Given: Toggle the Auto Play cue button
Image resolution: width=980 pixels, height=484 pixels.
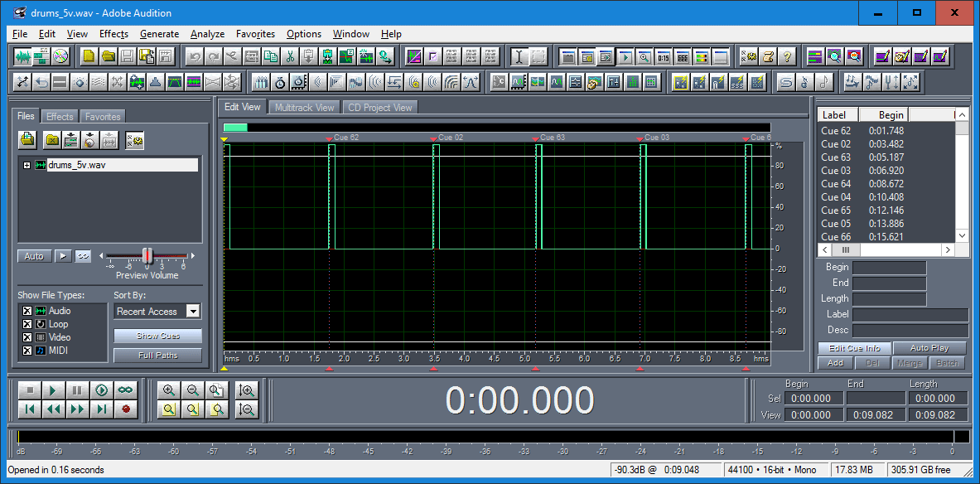Looking at the screenshot, I should 930,348.
